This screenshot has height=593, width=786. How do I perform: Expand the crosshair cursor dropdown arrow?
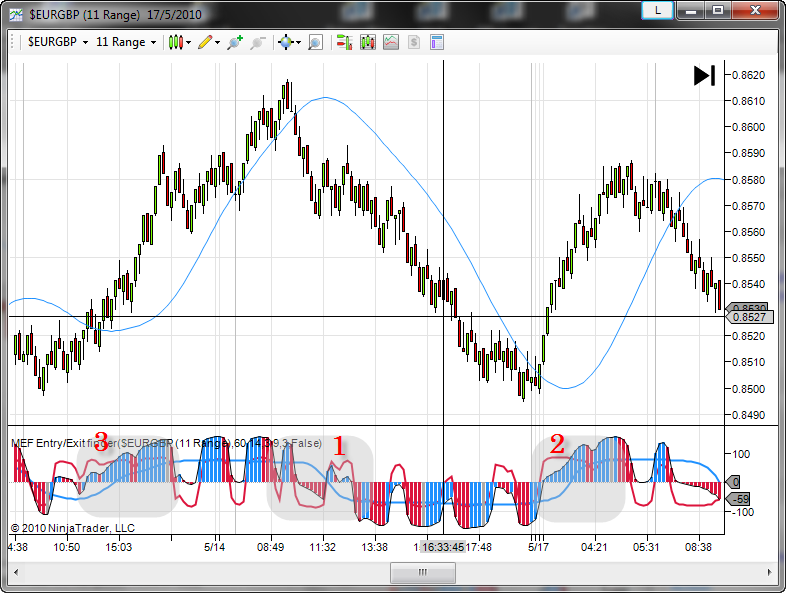pyautogui.click(x=298, y=43)
